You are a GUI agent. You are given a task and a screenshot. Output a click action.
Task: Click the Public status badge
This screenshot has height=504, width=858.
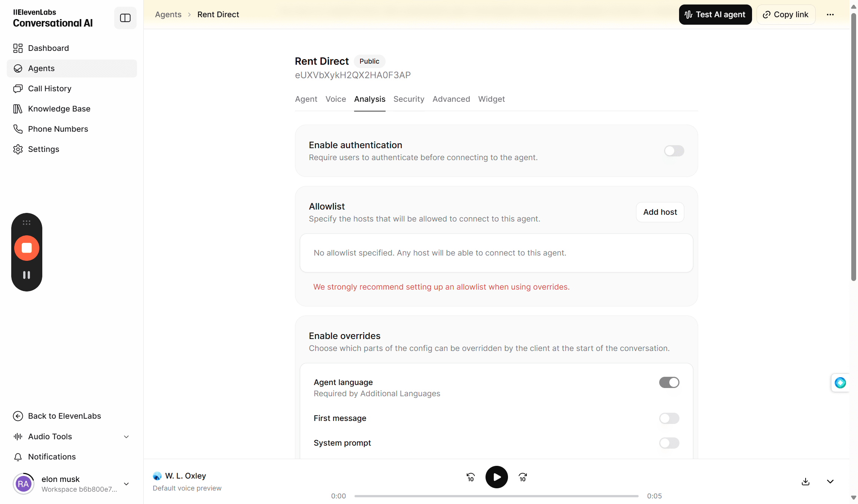pyautogui.click(x=369, y=61)
